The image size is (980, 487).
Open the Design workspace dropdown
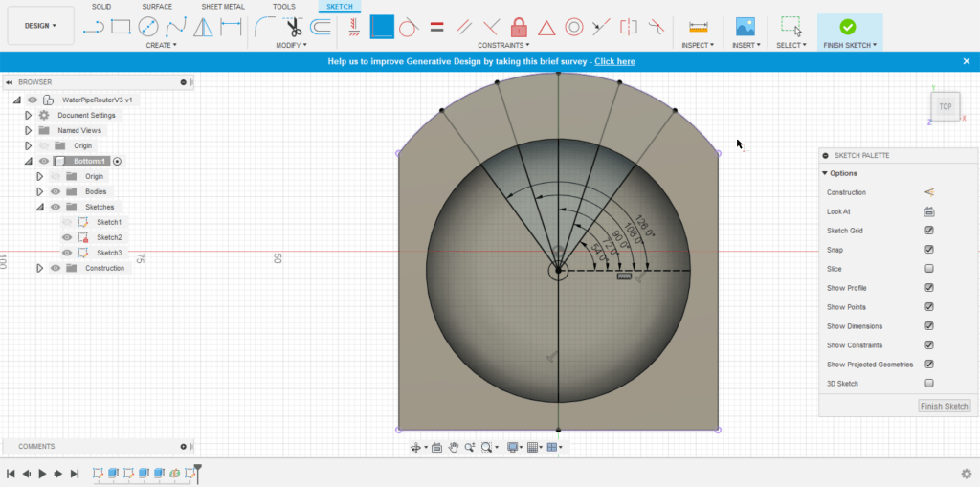tap(40, 26)
